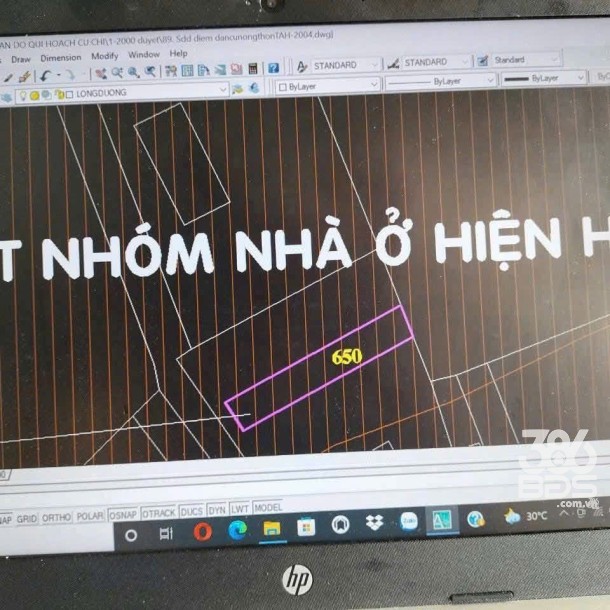Toggle LWT lineweight display button

pyautogui.click(x=240, y=510)
